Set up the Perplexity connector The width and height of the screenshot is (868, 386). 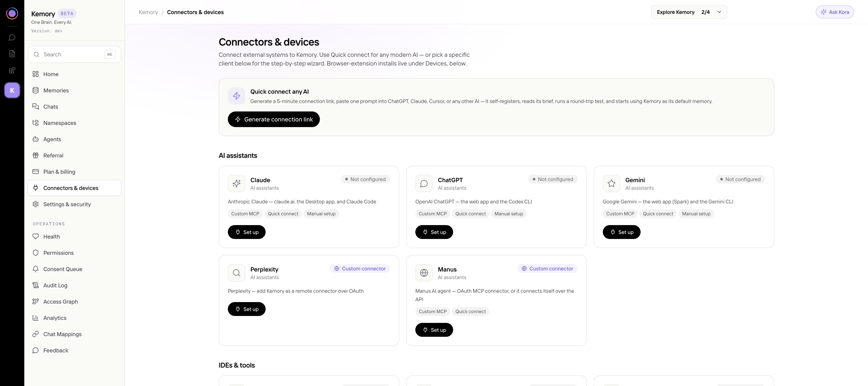247,309
